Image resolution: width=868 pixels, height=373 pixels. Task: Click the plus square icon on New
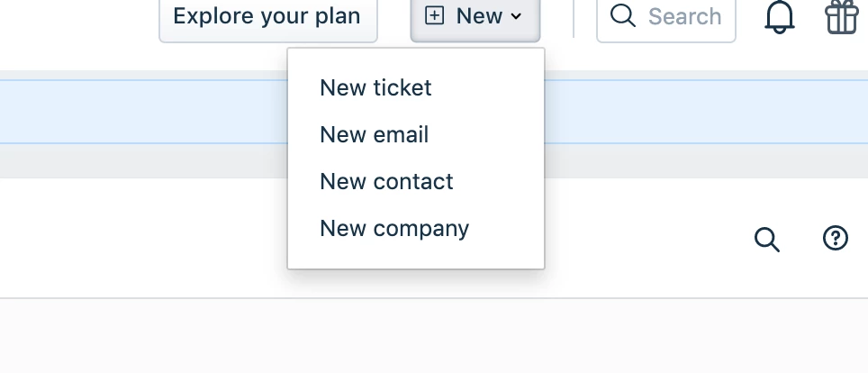(435, 15)
